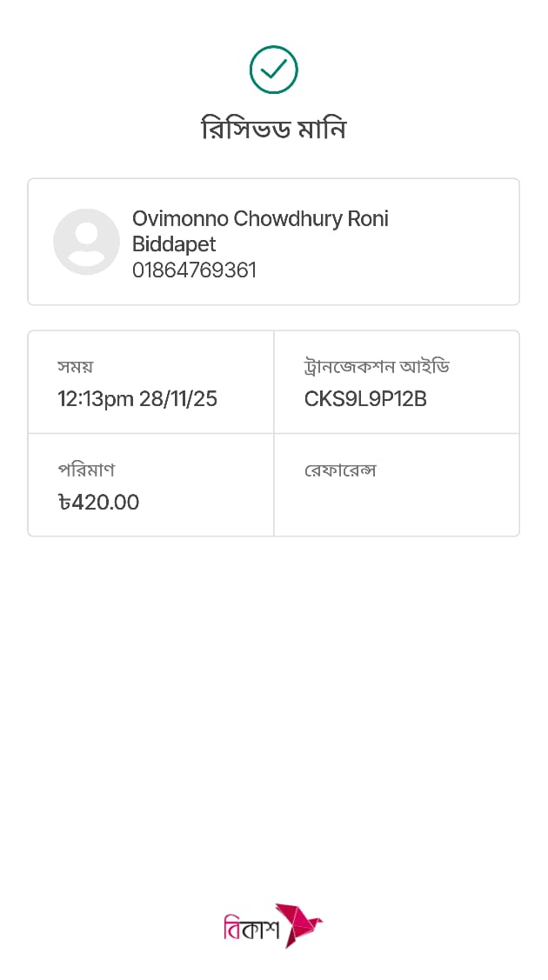
Task: Select the name Ovimonno Chowdhury Roni
Action: tap(260, 218)
